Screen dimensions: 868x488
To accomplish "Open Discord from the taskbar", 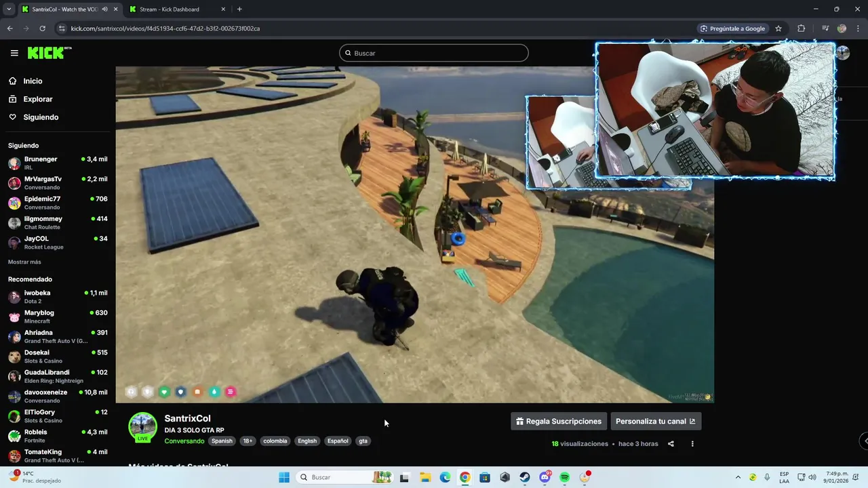I will click(x=545, y=477).
